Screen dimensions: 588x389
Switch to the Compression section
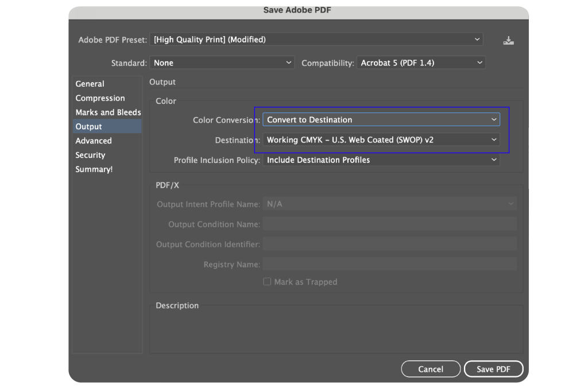[x=100, y=98]
